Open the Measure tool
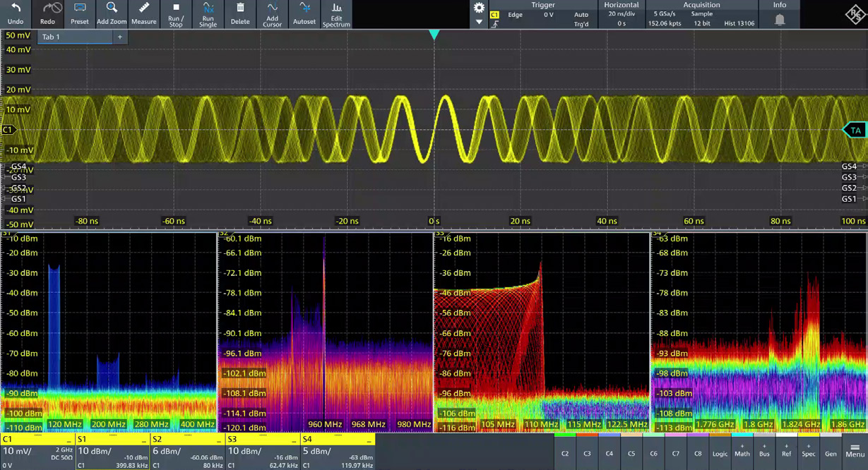The height and width of the screenshot is (470, 868). (143, 13)
